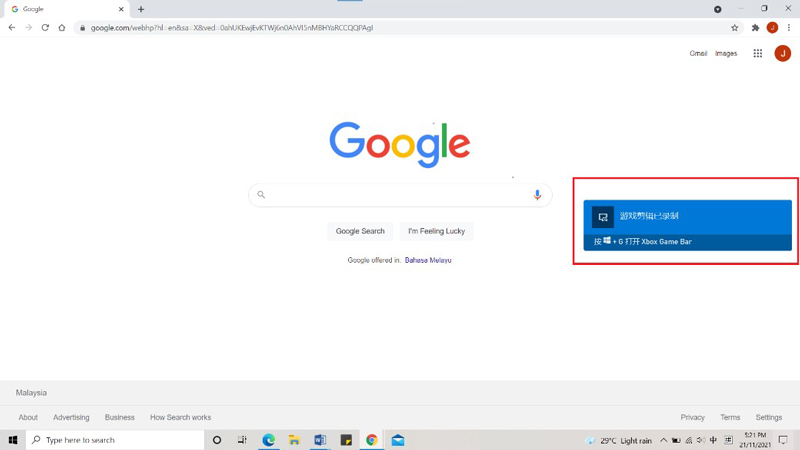800x450 pixels.
Task: Open a new browser tab
Action: (x=141, y=9)
